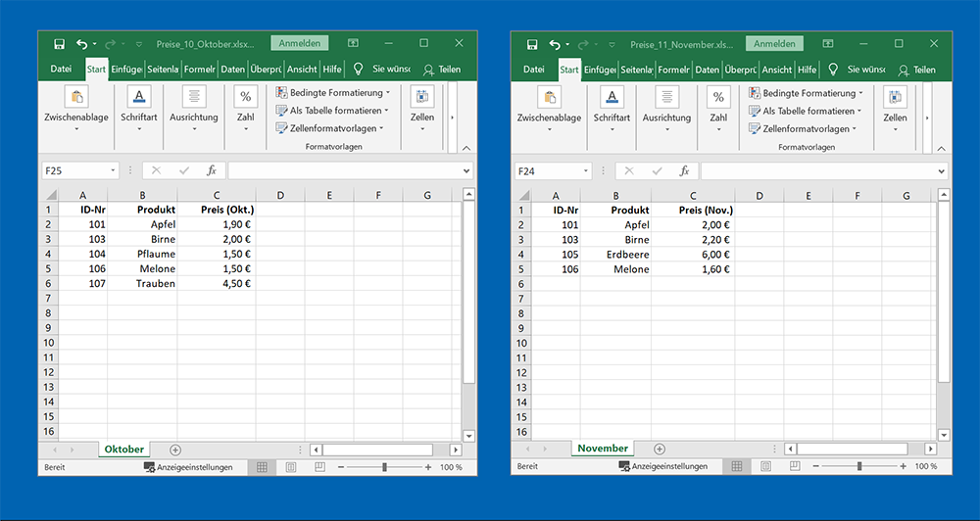Open Schriftart group icon in Oktober window

[139, 96]
